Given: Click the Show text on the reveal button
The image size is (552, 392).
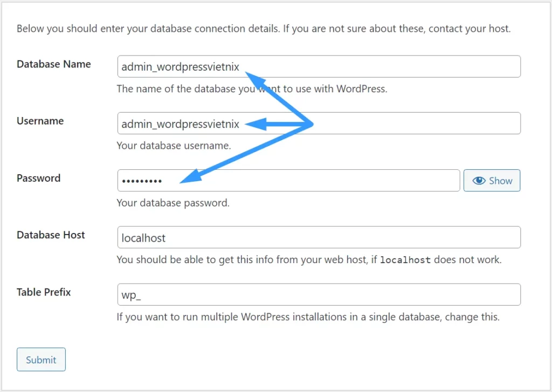Looking at the screenshot, I should click(499, 181).
